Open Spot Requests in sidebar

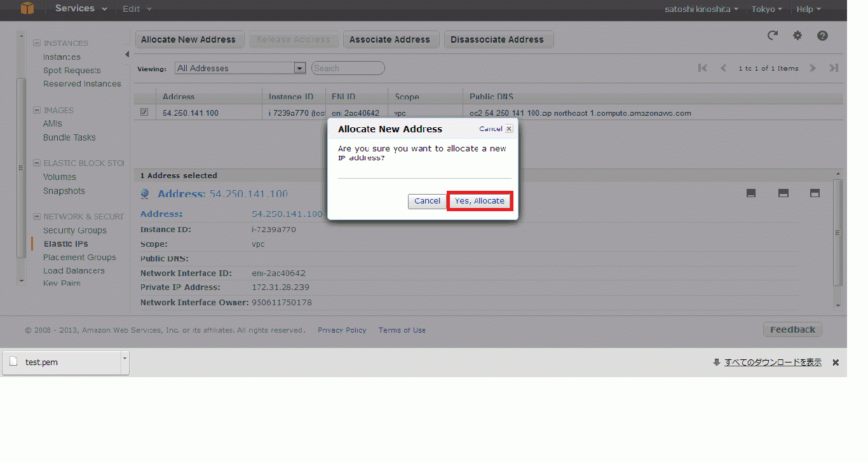[x=72, y=70]
